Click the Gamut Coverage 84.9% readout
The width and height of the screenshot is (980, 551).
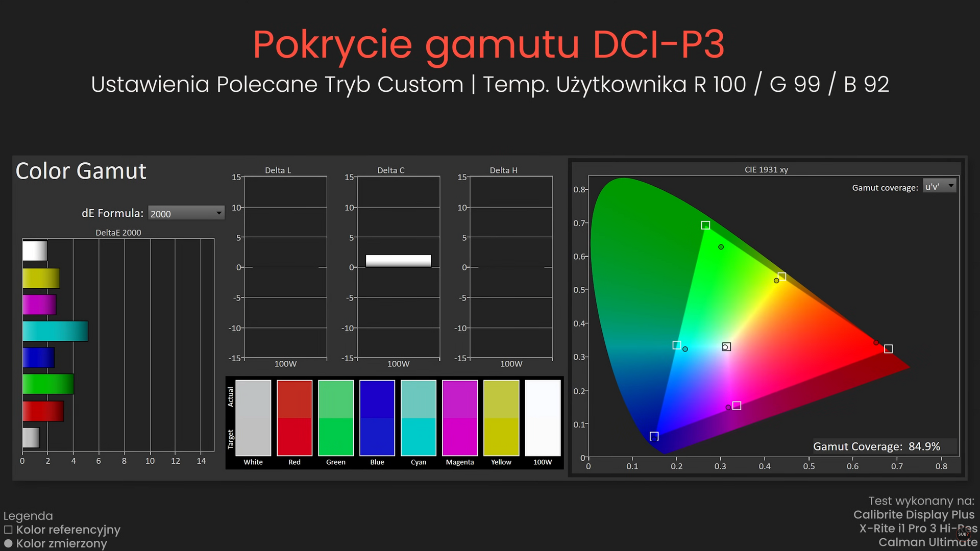pos(876,446)
